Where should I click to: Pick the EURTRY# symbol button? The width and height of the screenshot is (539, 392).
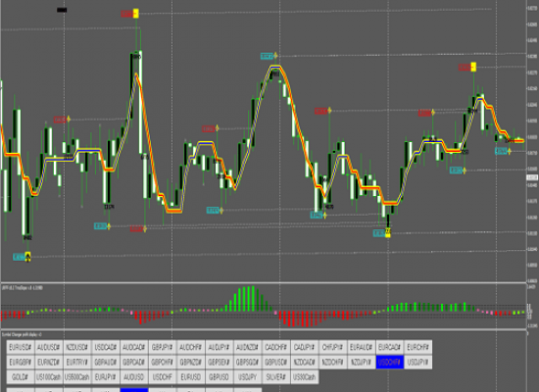pyautogui.click(x=77, y=362)
